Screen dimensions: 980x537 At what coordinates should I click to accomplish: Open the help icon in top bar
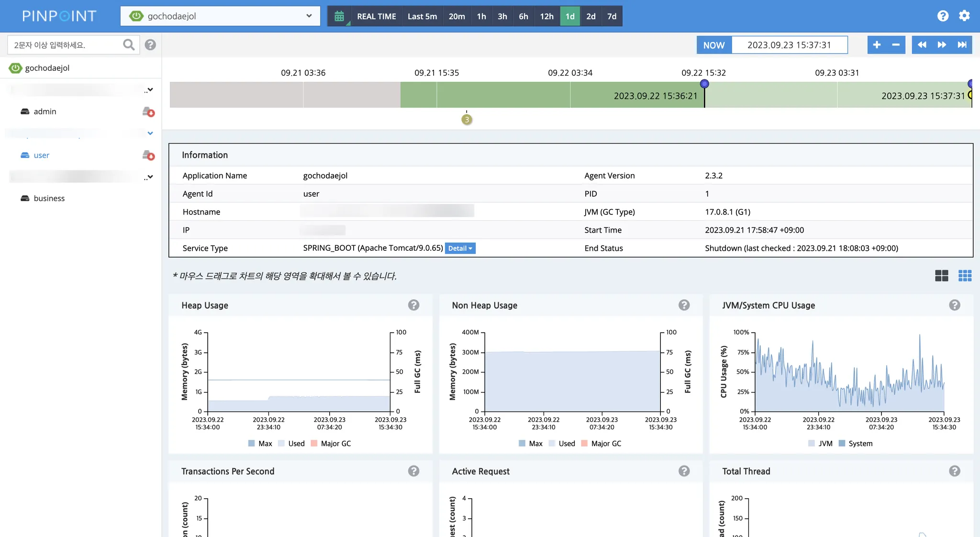coord(943,16)
